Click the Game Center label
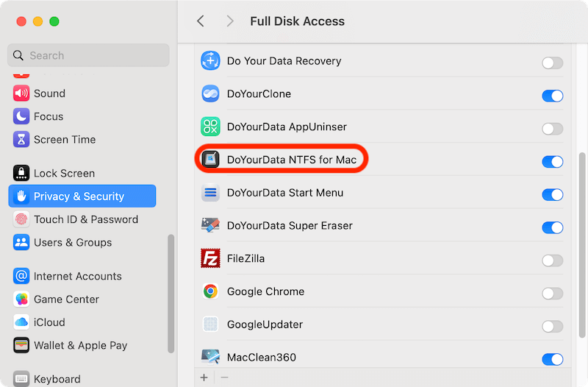This screenshot has height=387, width=588. tap(66, 299)
